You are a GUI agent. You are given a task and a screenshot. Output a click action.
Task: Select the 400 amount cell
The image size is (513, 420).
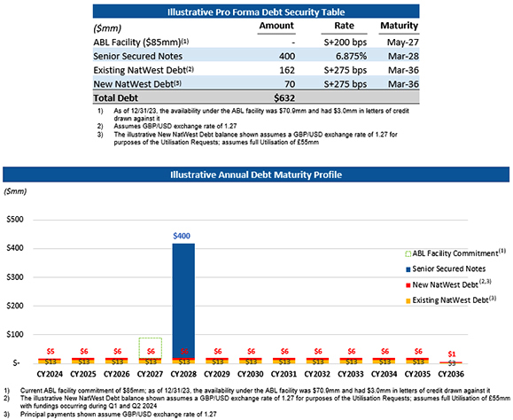(287, 56)
